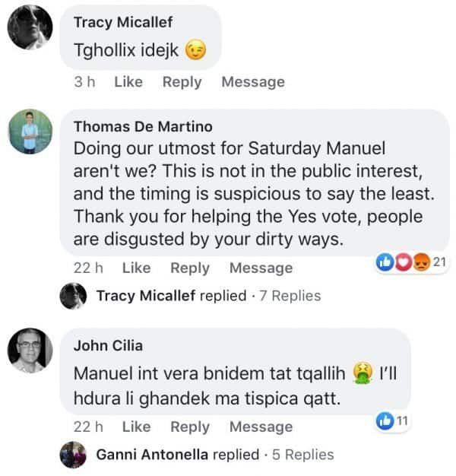Like Tracy Micallef's comment

tap(128, 81)
